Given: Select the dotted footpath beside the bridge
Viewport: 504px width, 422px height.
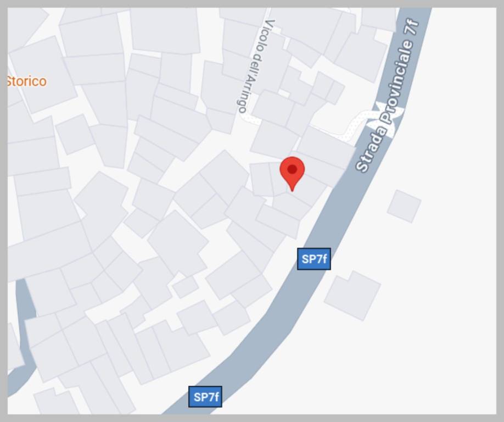Looking at the screenshot, I should tap(354, 126).
